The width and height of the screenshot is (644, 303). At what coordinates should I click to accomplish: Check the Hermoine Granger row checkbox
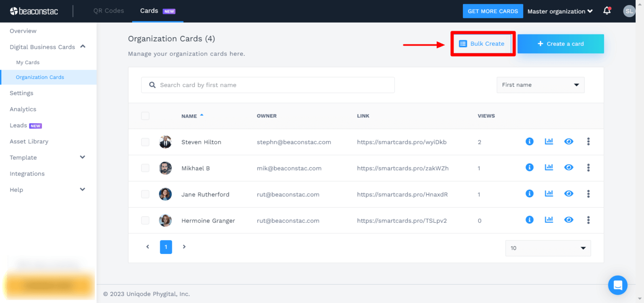click(x=145, y=220)
